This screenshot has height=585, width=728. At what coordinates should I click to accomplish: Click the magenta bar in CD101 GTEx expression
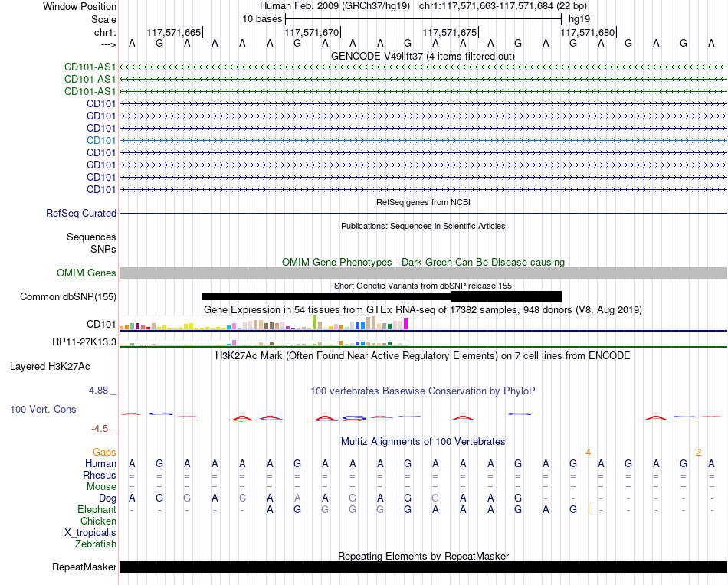click(406, 323)
